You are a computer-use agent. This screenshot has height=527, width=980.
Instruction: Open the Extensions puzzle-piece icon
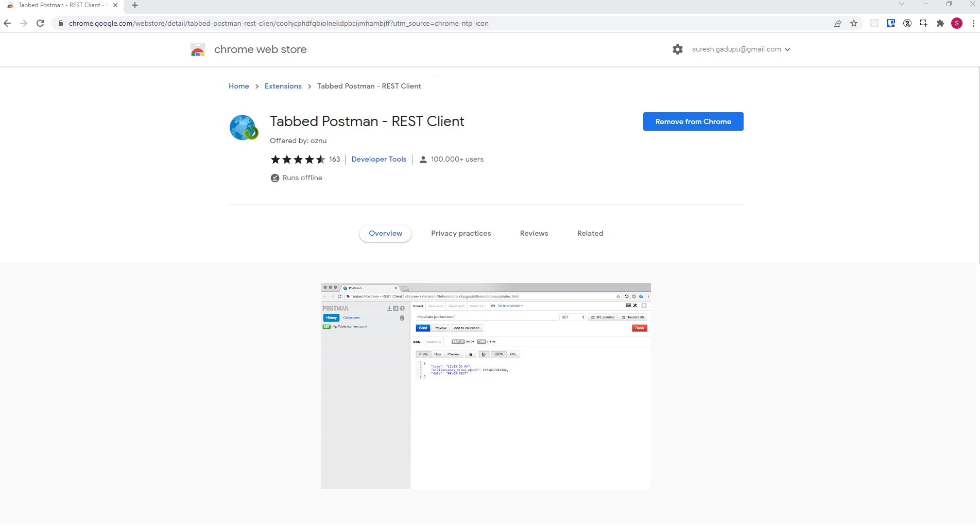[x=940, y=23]
